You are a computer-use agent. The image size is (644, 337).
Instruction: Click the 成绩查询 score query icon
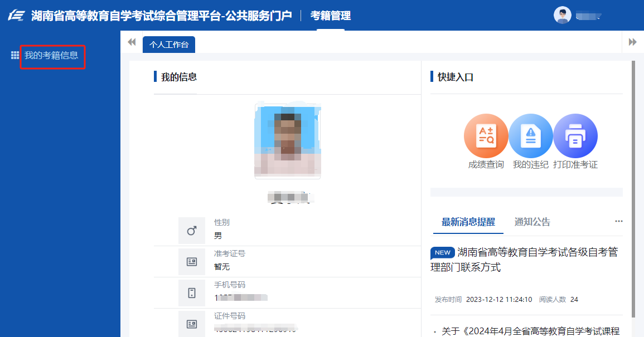pyautogui.click(x=486, y=136)
